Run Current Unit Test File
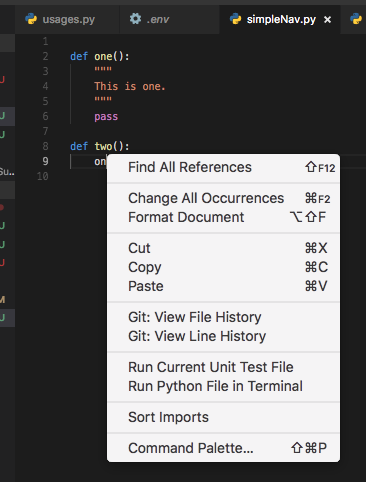The image size is (366, 482). (223, 367)
